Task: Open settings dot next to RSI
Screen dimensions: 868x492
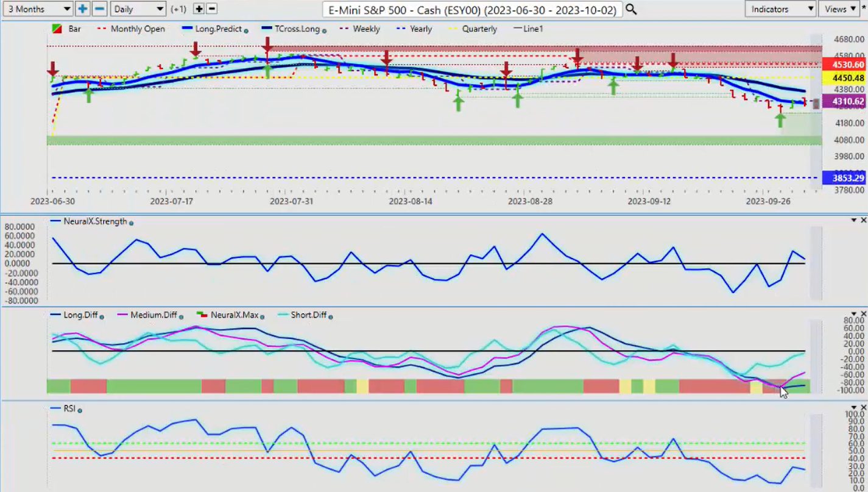Action: pos(80,410)
